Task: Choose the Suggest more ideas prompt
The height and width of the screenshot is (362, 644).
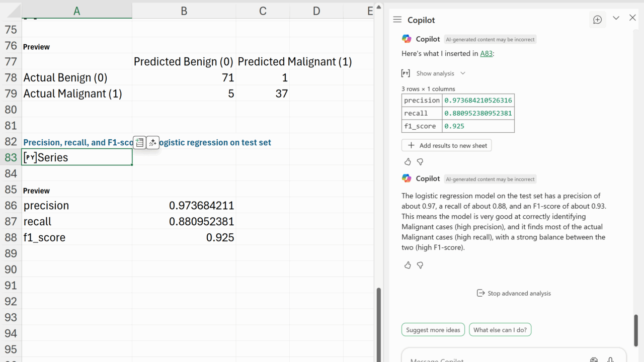Action: pyautogui.click(x=433, y=330)
